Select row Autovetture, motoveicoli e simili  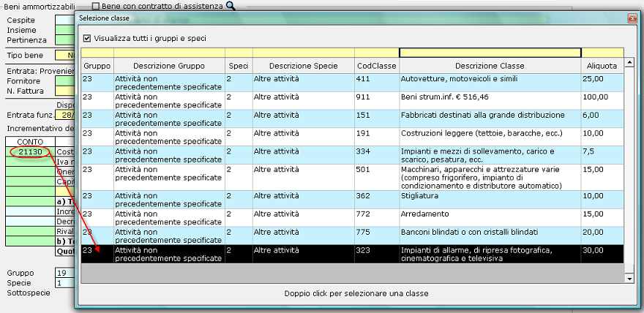pos(353,83)
